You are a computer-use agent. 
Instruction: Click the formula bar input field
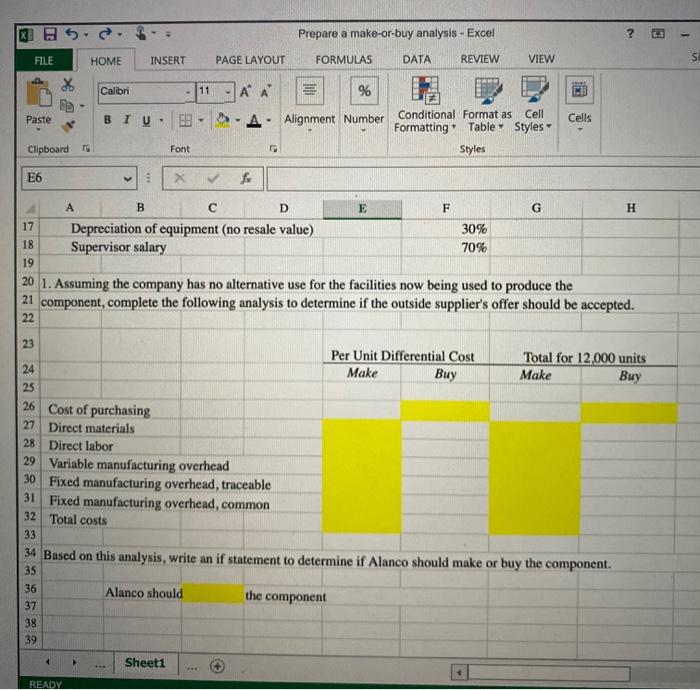483,179
